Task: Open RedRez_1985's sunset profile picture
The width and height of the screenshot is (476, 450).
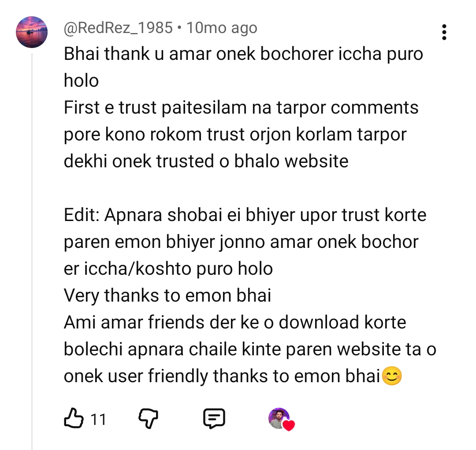Action: pyautogui.click(x=32, y=32)
